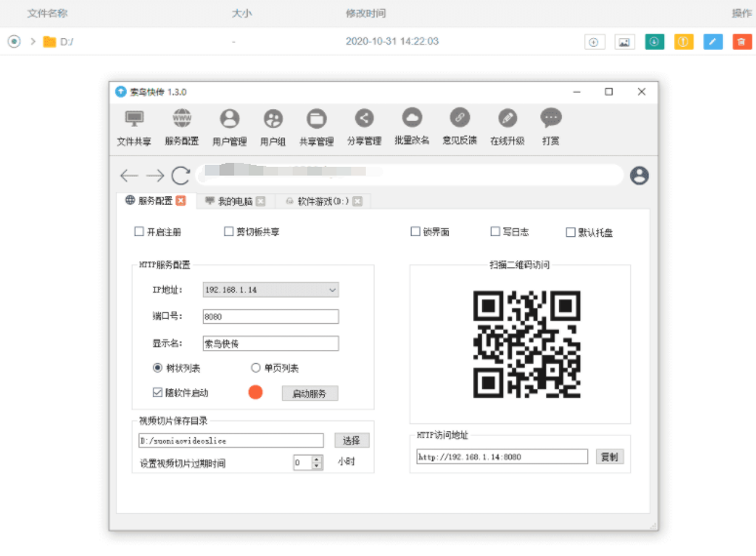Click the 文件名称 column header
756x556 pixels.
pos(47,14)
